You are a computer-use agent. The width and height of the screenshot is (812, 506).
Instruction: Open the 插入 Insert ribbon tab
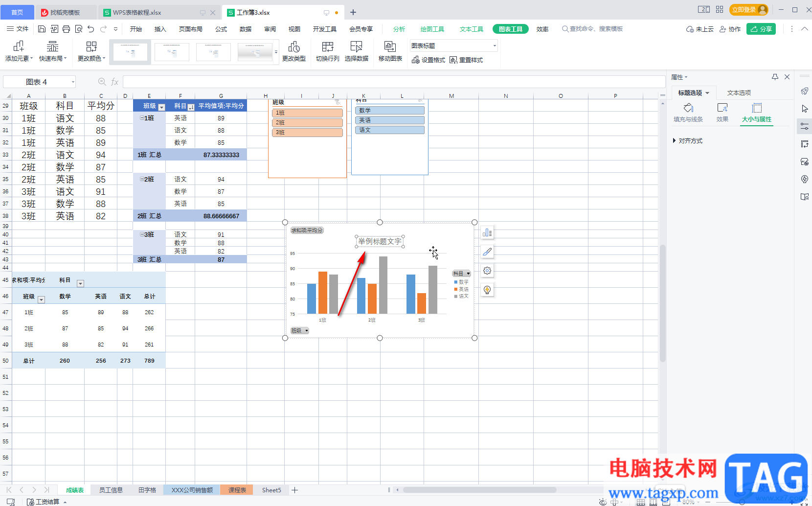point(160,29)
